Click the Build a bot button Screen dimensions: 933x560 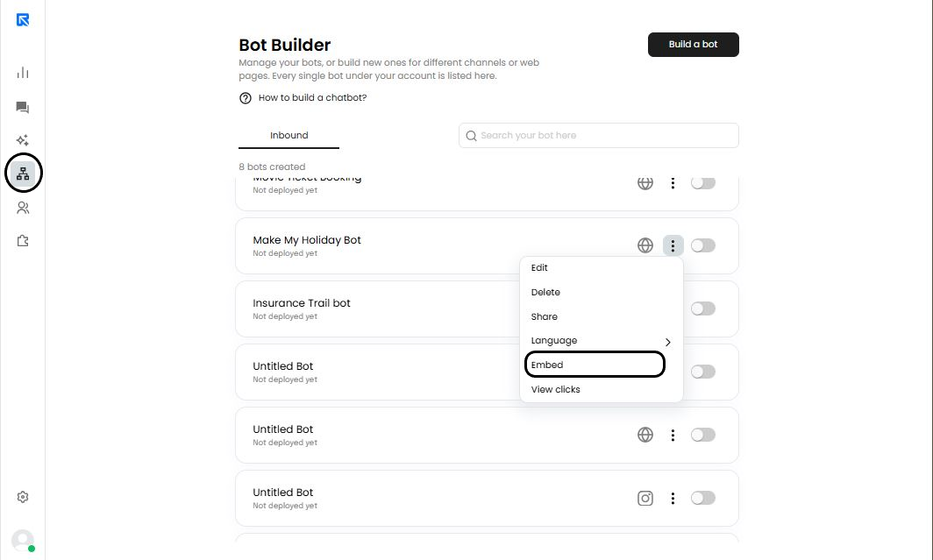click(693, 45)
